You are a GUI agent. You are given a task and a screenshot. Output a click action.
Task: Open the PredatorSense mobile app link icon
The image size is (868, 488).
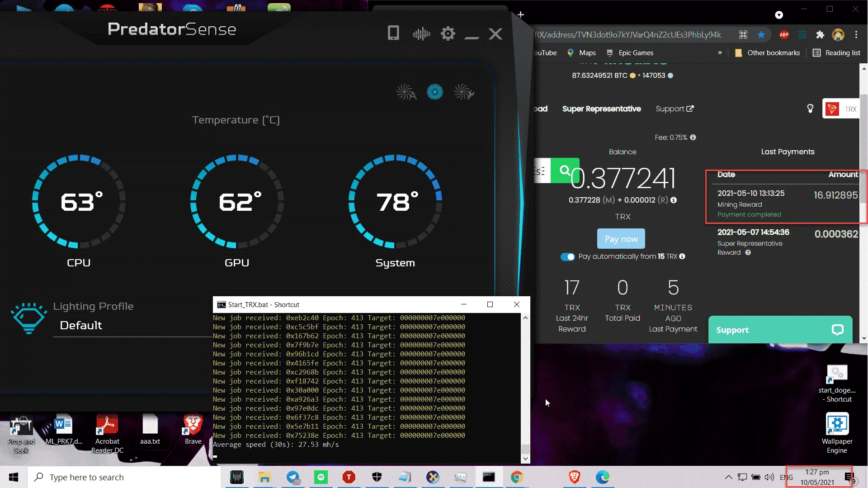[x=393, y=33]
